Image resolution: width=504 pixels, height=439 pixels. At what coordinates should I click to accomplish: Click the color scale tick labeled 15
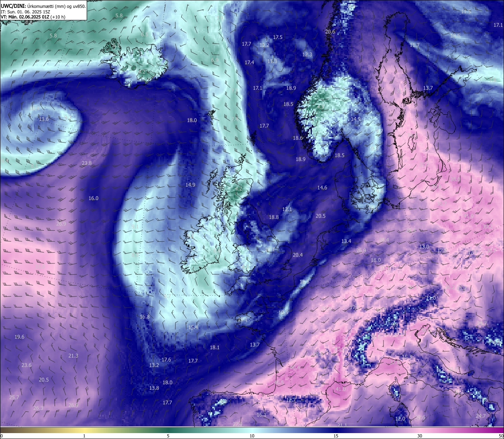click(336, 436)
